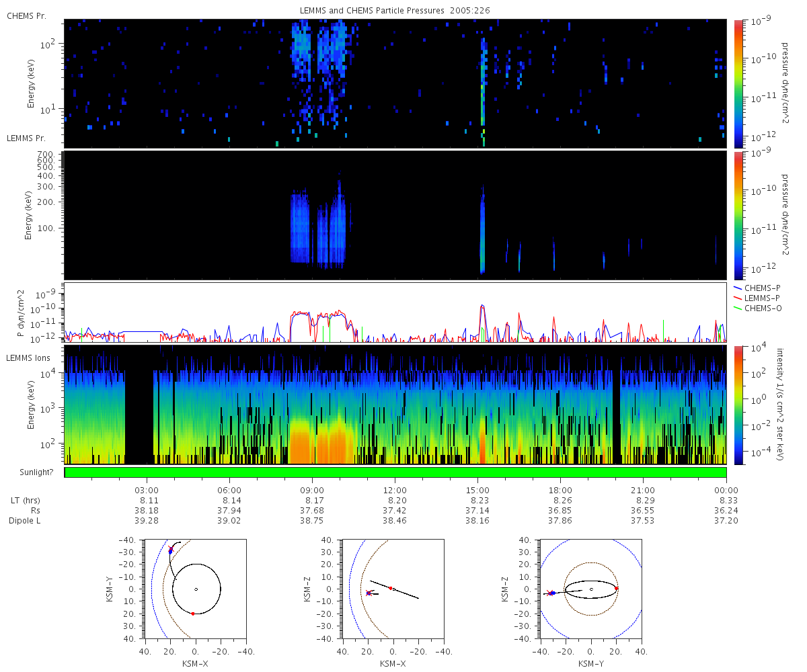This screenshot has height=672, width=807.
Task: Click the Dipole L value 39.02
Action: click(x=229, y=521)
